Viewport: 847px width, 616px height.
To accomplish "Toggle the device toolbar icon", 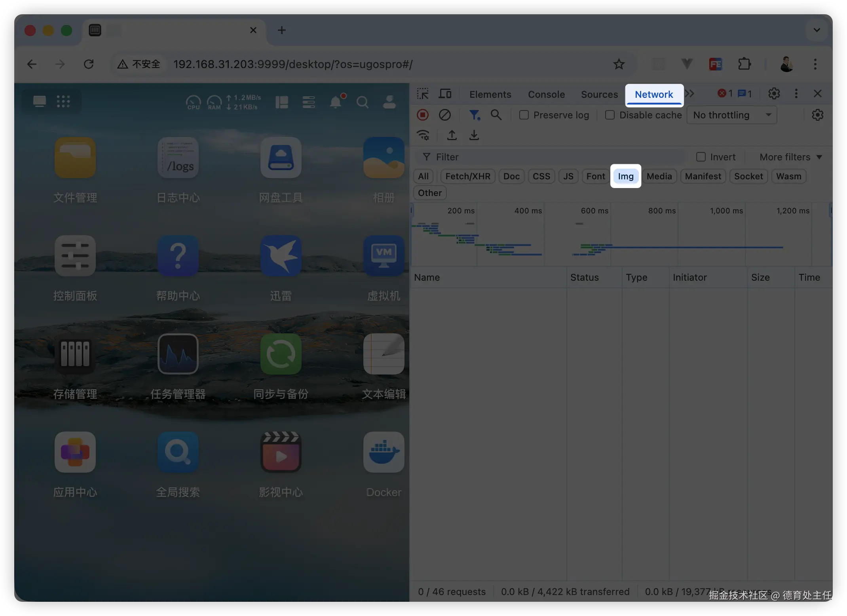I will pos(445,94).
